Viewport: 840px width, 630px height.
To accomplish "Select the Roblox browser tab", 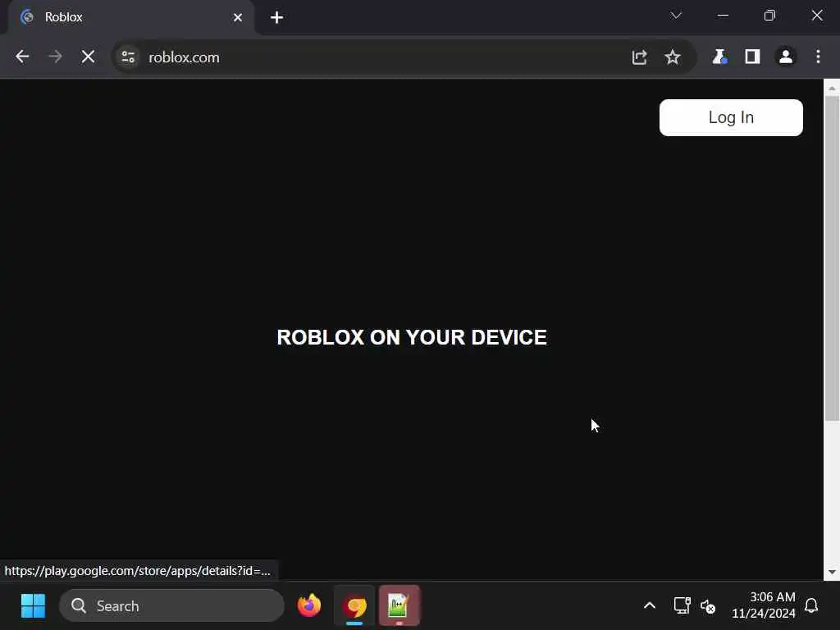I will tap(131, 18).
